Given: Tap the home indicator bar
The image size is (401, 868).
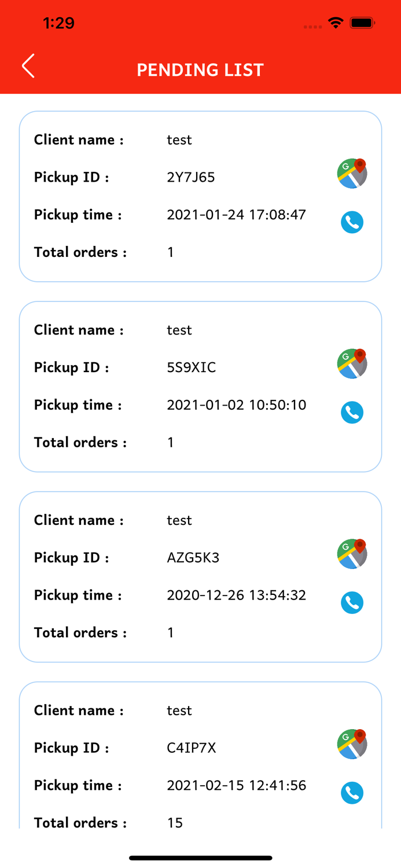Looking at the screenshot, I should [x=200, y=858].
